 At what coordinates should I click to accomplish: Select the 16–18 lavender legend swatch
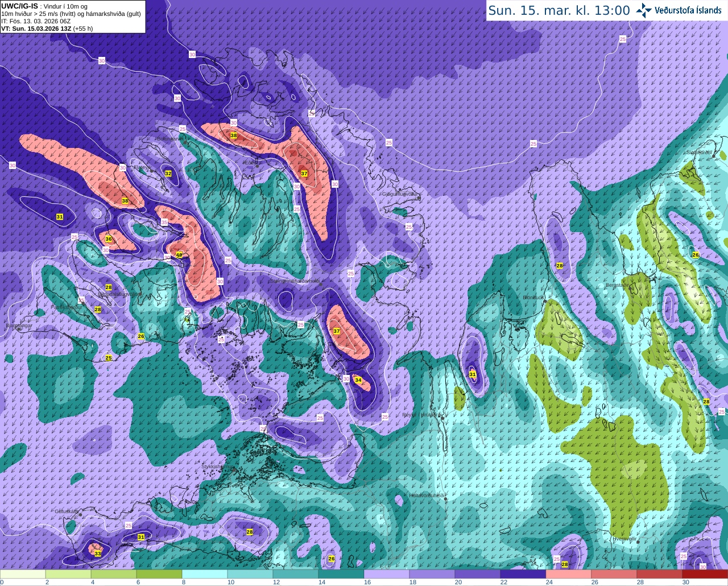387,574
